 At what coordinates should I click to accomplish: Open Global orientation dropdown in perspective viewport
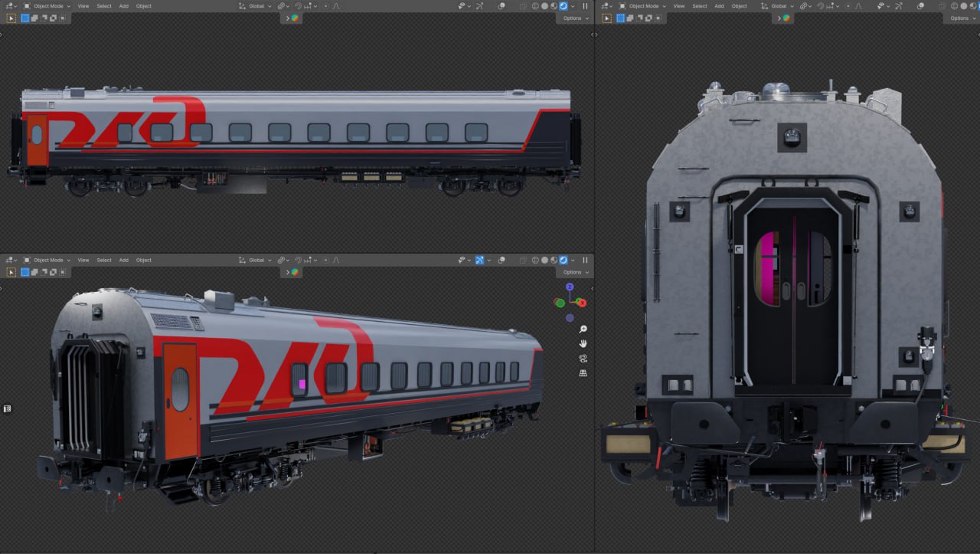tap(255, 261)
